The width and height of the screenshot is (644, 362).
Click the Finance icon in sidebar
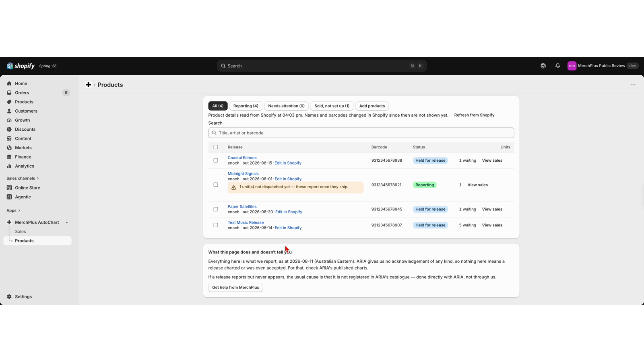pyautogui.click(x=9, y=157)
